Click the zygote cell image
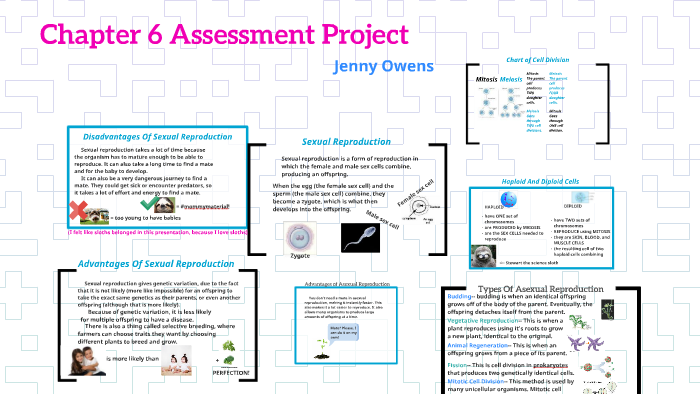700x394 pixels. 300,237
